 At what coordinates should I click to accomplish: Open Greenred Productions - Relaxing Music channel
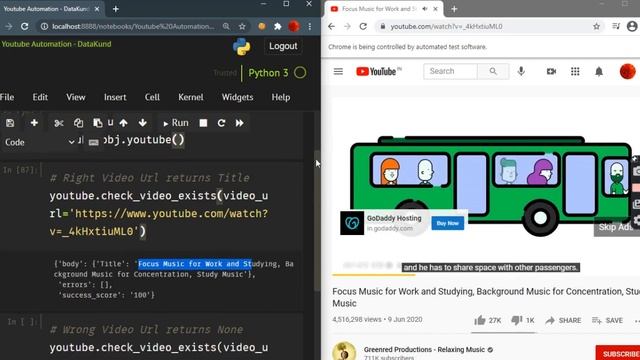(x=424, y=349)
